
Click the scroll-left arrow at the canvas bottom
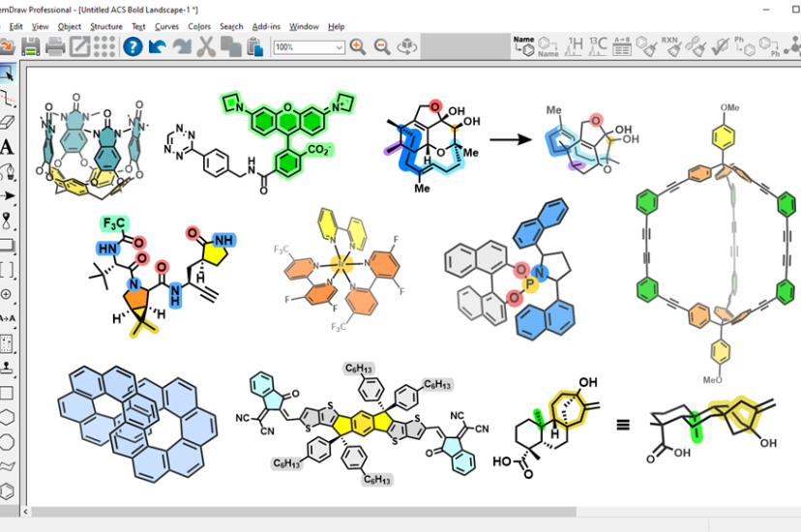click(25, 511)
